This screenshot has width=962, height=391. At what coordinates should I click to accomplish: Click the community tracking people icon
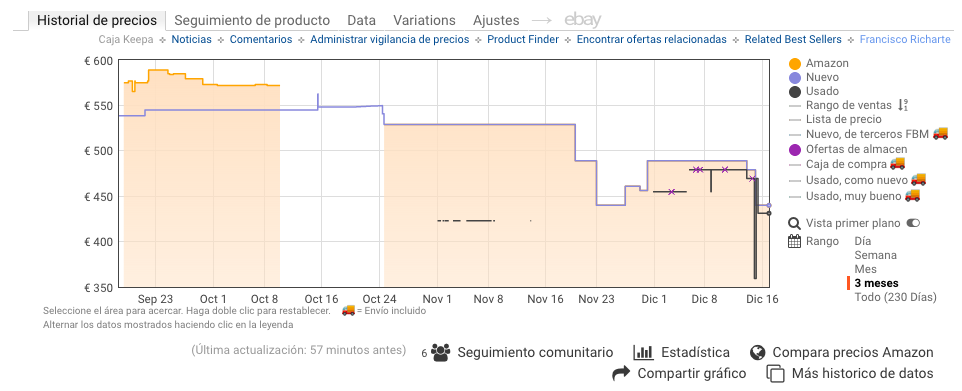[441, 352]
